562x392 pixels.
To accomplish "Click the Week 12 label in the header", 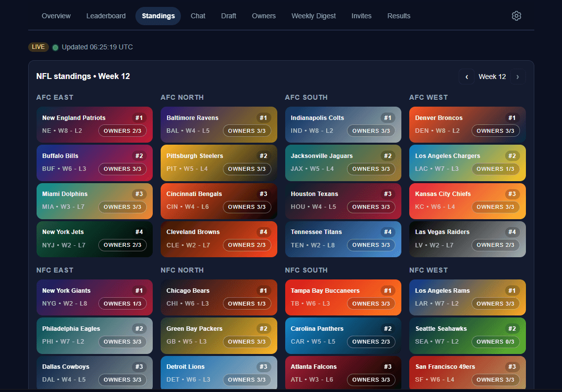I will pos(492,77).
